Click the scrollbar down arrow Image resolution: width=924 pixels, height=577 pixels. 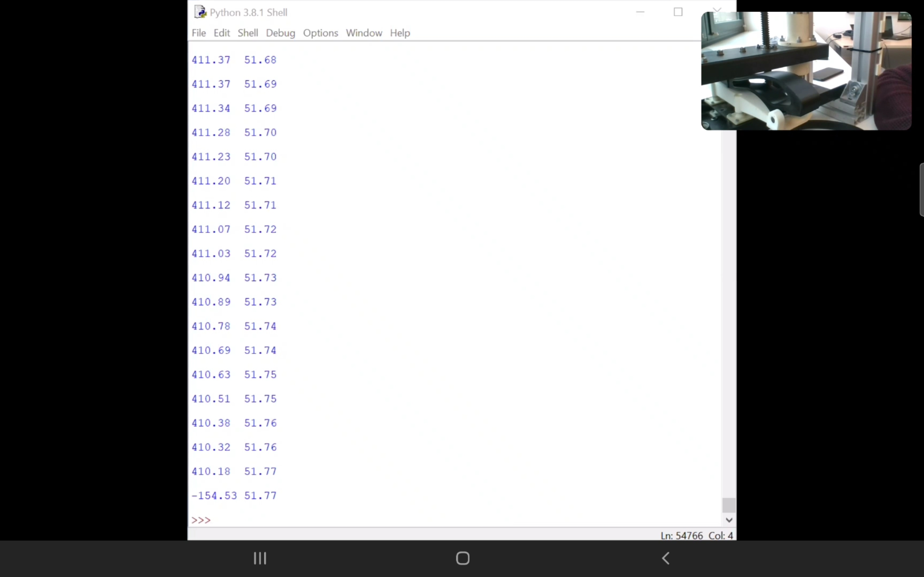click(x=728, y=520)
